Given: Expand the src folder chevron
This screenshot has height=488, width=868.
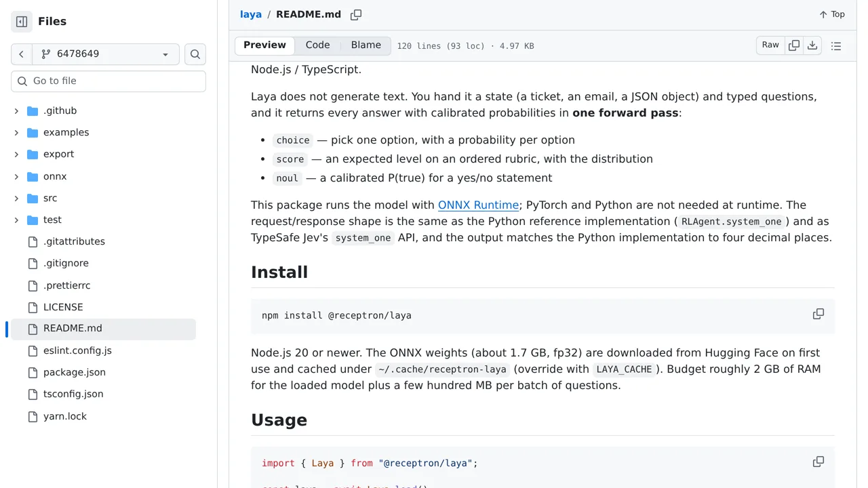Looking at the screenshot, I should pos(16,199).
